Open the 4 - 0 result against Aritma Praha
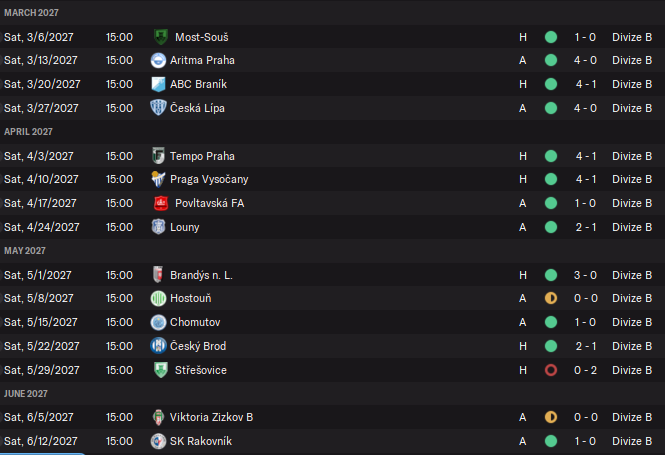665x455 pixels. (x=586, y=60)
